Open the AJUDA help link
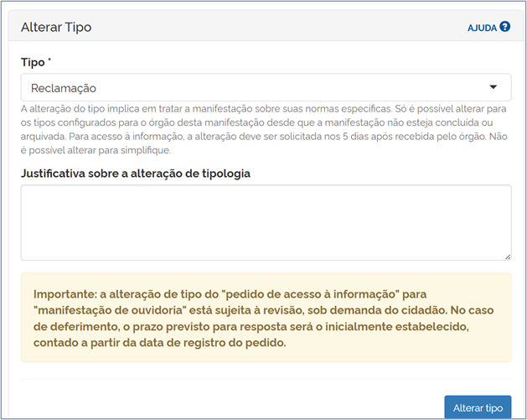This screenshot has height=420, width=527. pyautogui.click(x=482, y=28)
